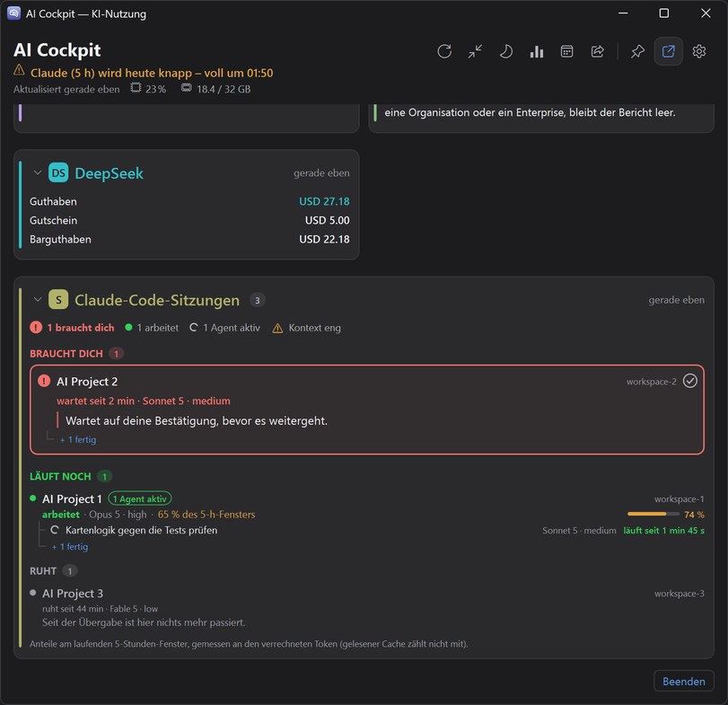728x705 pixels.
Task: Minimize the AI Cockpit window
Action: 623,13
